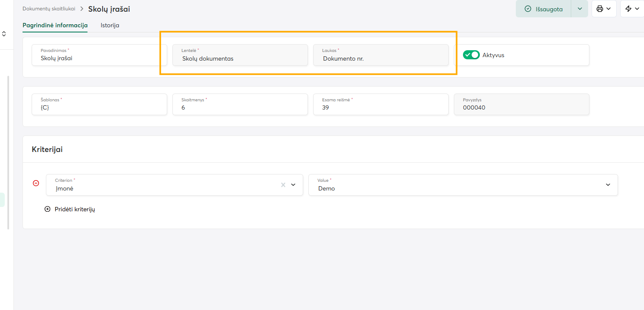Open the Criterion dropdown chevron
This screenshot has height=310, width=644.
pos(293,185)
